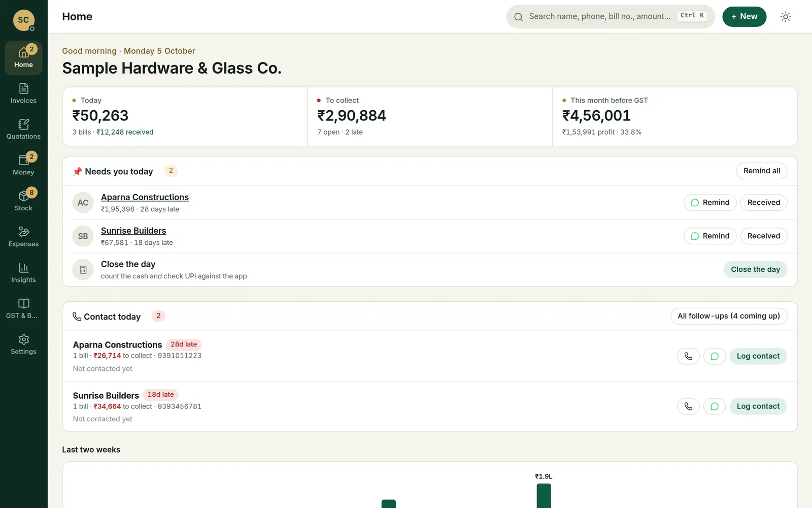Image resolution: width=812 pixels, height=508 pixels.
Task: Log contact for Sunrise Builders
Action: point(758,406)
